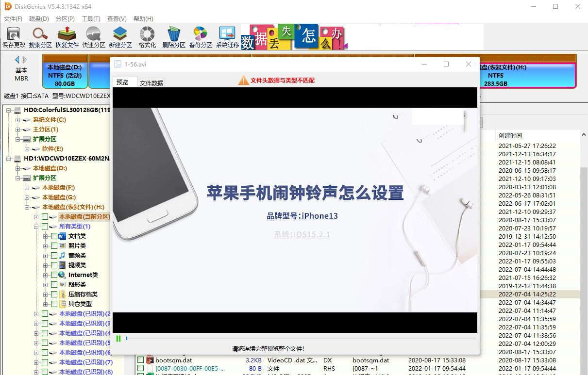Click the HD0 ColorfulSL300128GB disk icon

click(x=17, y=110)
